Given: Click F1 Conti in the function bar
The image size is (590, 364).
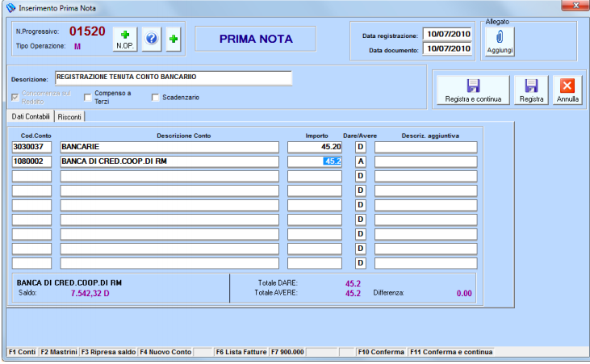Looking at the screenshot, I should coord(23,352).
